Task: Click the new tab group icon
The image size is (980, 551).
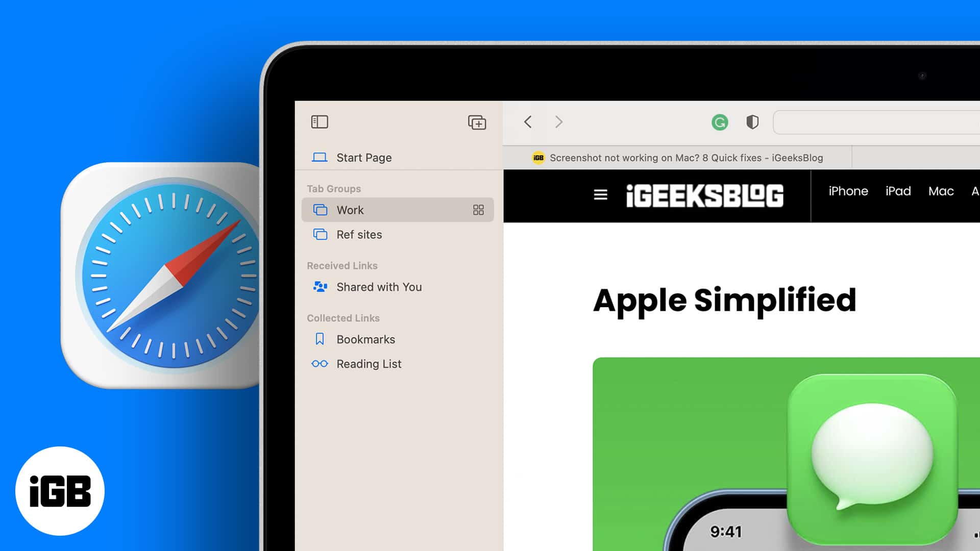Action: [x=477, y=122]
